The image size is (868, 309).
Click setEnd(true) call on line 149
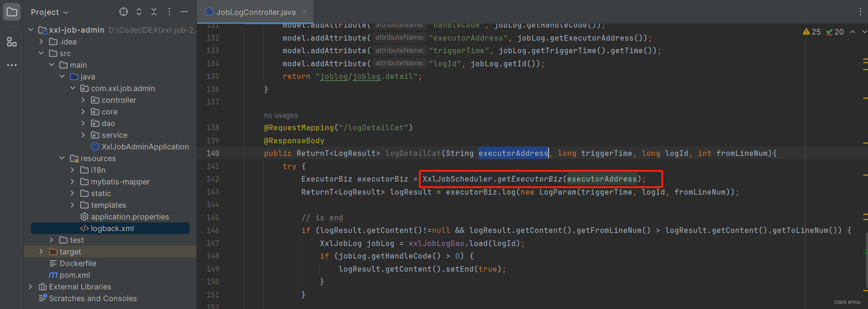pyautogui.click(x=473, y=269)
